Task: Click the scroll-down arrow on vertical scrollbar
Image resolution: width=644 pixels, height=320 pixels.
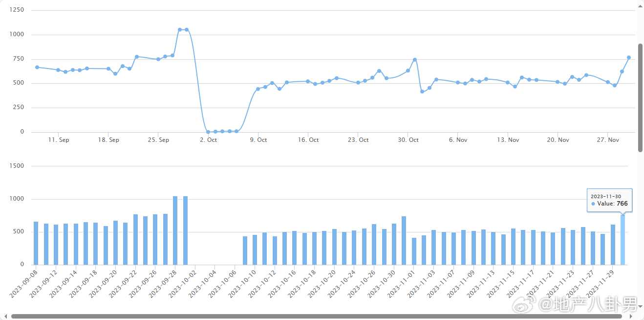Action: (x=640, y=306)
